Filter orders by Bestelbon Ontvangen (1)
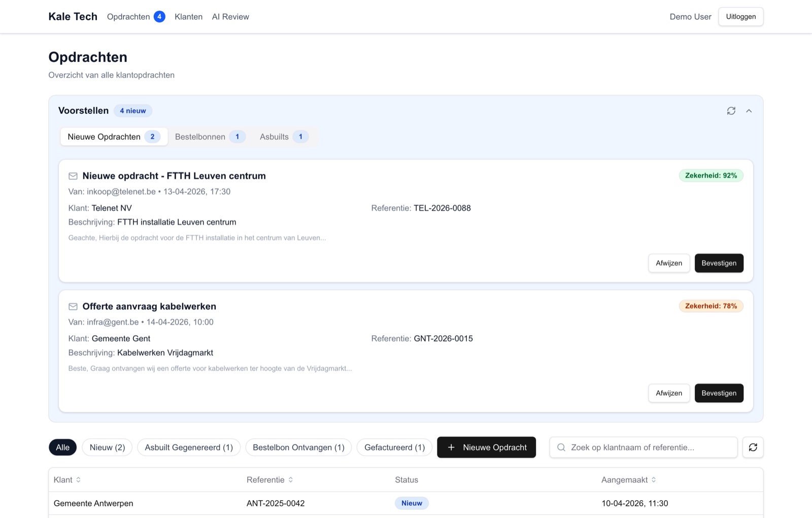 click(x=298, y=447)
